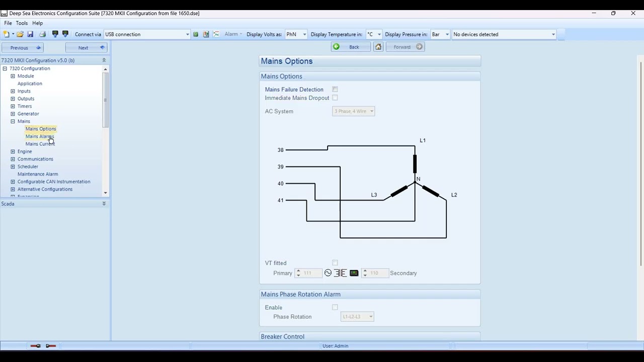644x362 pixels.
Task: Expand the Generator tree node
Action: point(13,114)
